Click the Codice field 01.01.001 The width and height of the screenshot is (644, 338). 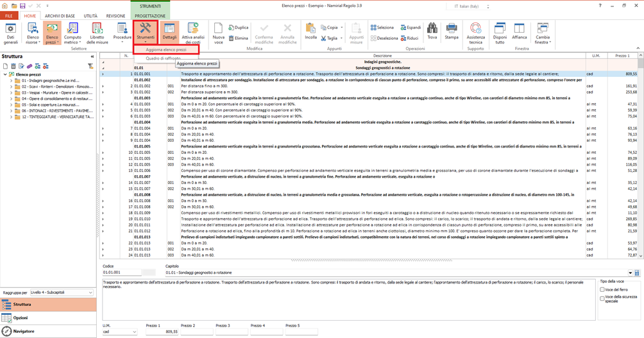point(122,273)
